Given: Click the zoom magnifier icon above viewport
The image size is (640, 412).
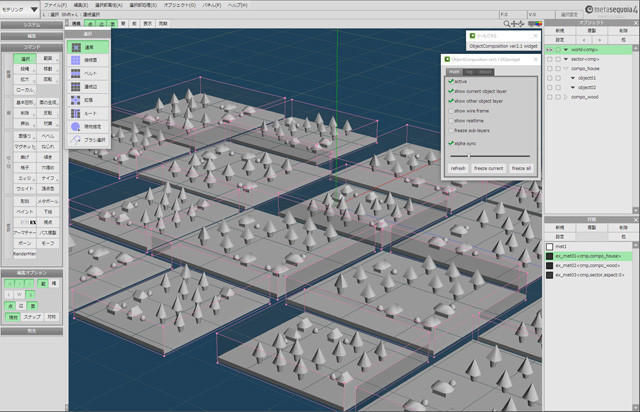Looking at the screenshot, I should pyautogui.click(x=508, y=23).
